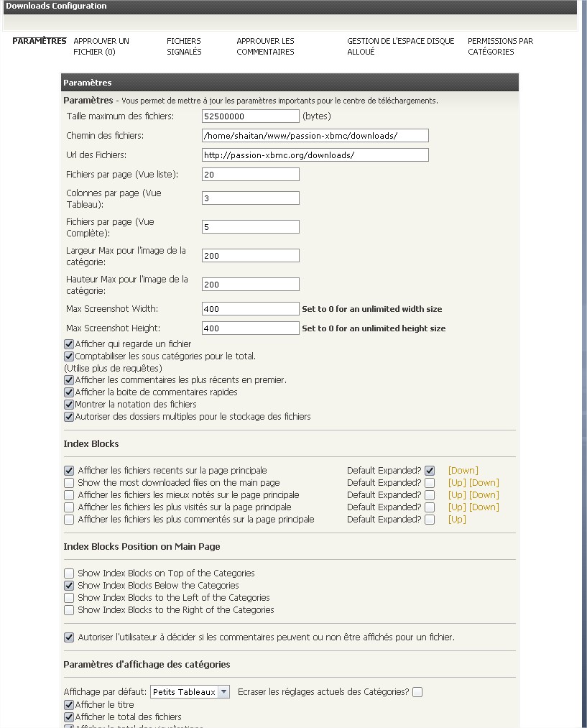
Task: Enable Show the most downloaded files
Action: pyautogui.click(x=69, y=483)
